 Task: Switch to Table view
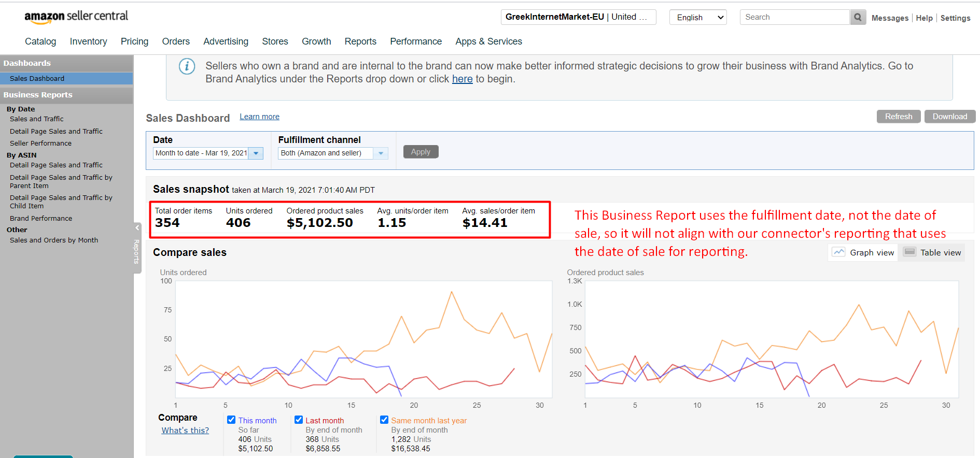click(x=932, y=252)
